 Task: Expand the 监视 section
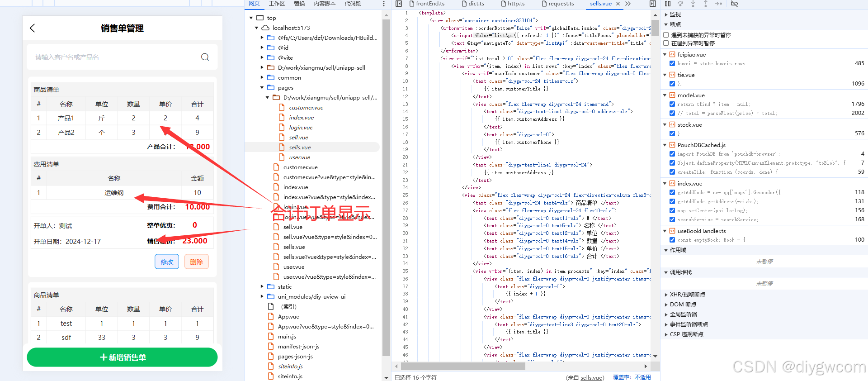pos(666,14)
